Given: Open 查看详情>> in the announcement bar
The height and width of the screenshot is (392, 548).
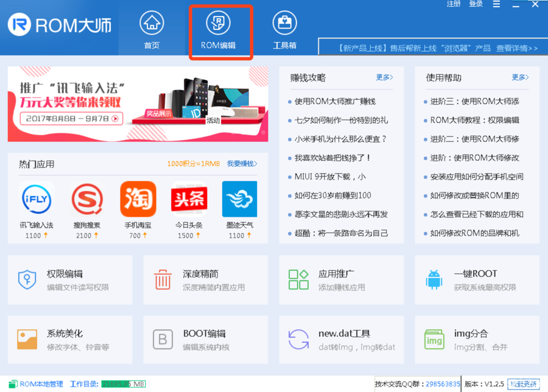Looking at the screenshot, I should pyautogui.click(x=517, y=48).
